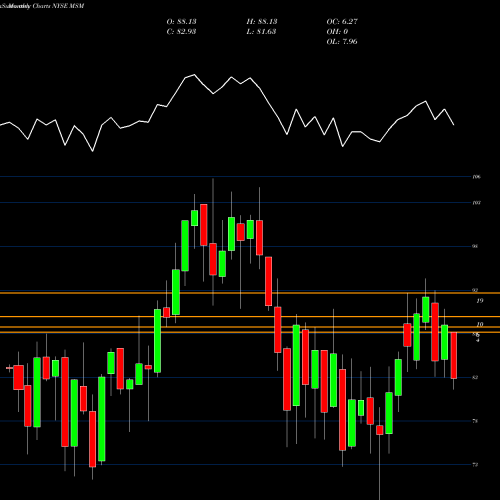This screenshot has height=500, width=500.
Task: Click the '19' label beside orange lines
Action: [480, 301]
